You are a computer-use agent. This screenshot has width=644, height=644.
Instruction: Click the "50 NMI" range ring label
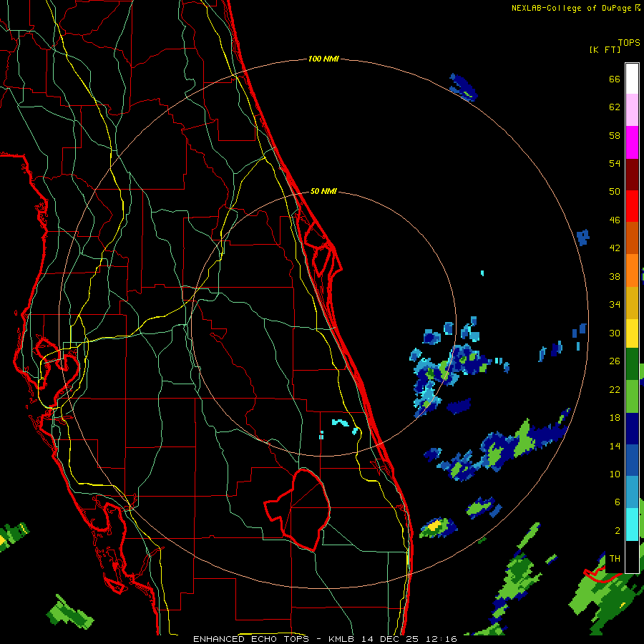coord(323,191)
